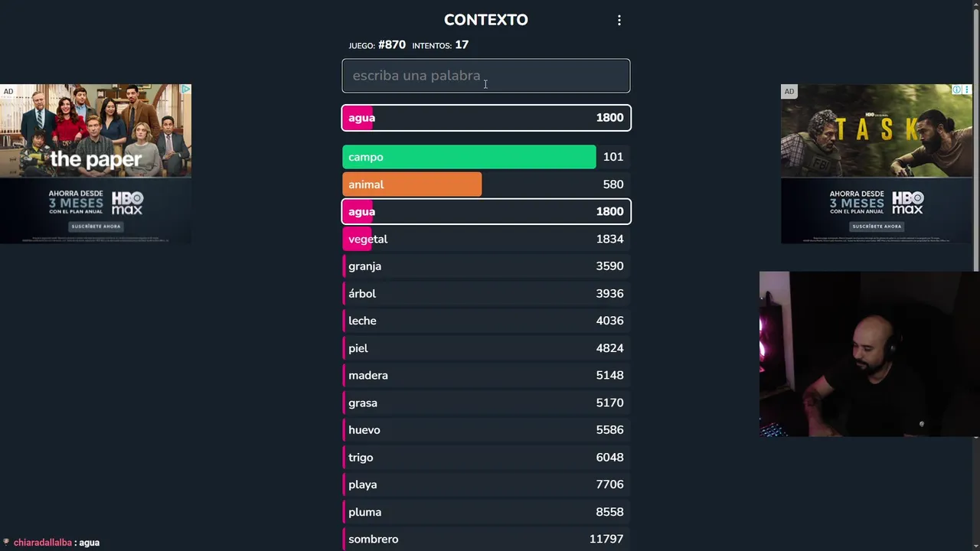The height and width of the screenshot is (551, 980).
Task: Click the info icon on the Task ad
Action: click(x=956, y=90)
